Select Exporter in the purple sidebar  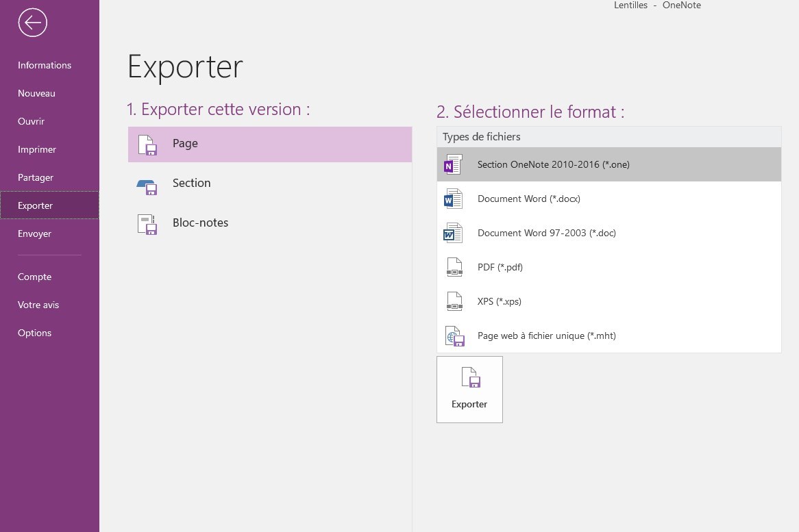[49, 205]
